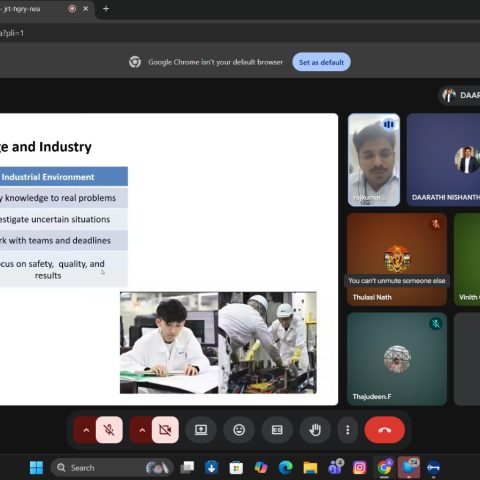The height and width of the screenshot is (480, 480).
Task: Click 'with teams and deadlines' row
Action: [64, 240]
